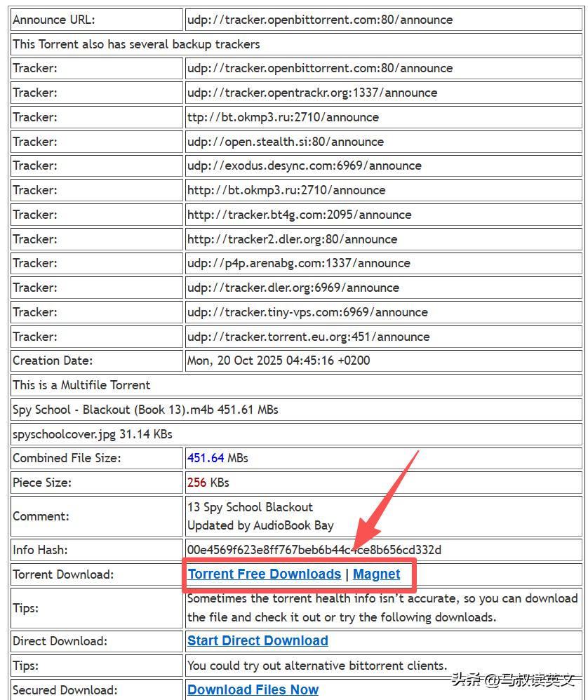Click the tracker.torrent.eu.org tracker entry
This screenshot has height=700, width=588.
(x=309, y=336)
